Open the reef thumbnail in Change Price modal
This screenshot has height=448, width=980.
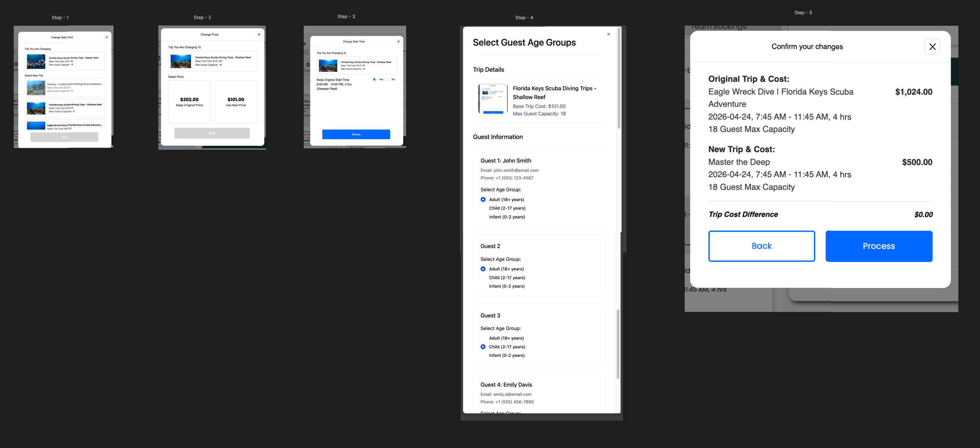(181, 61)
